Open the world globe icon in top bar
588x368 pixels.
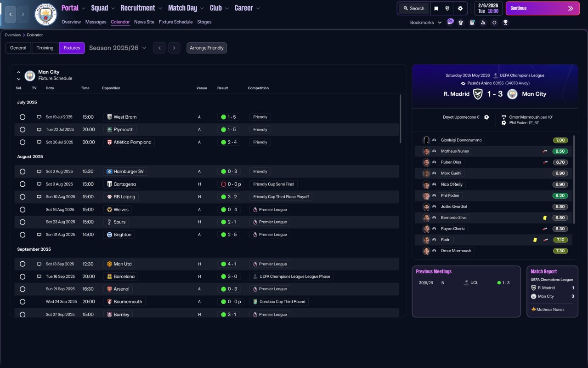pyautogui.click(x=447, y=8)
